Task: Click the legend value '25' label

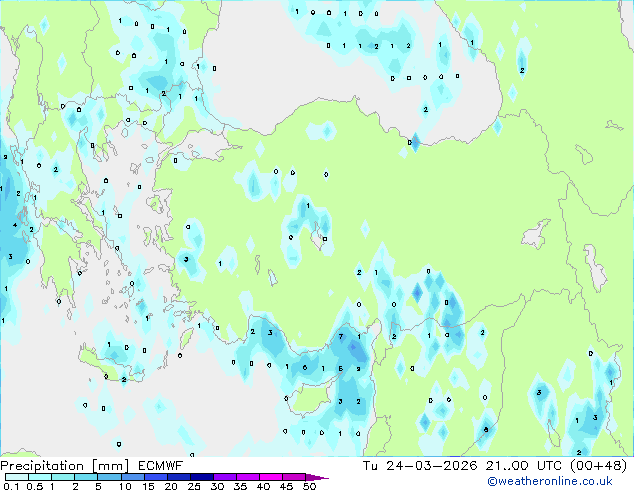Action: (194, 486)
